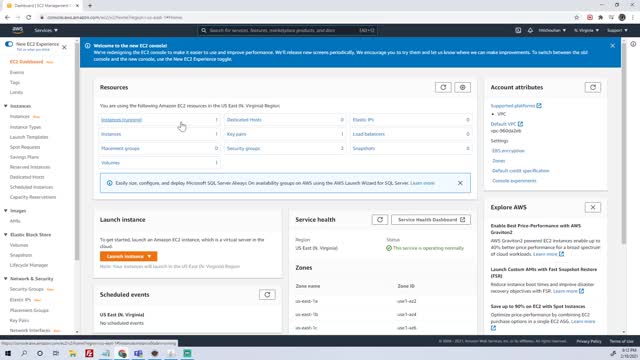The width and height of the screenshot is (640, 360).
Task: Open Chrome from the taskbar
Action: click(122, 353)
